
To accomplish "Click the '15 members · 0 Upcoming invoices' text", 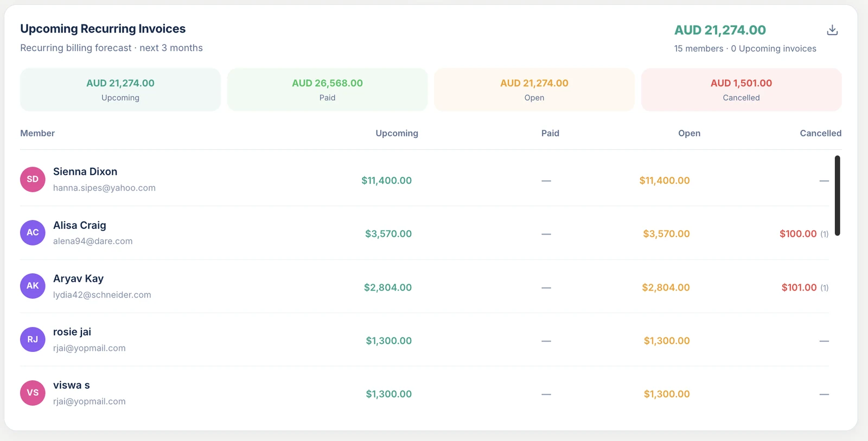I will [x=745, y=48].
